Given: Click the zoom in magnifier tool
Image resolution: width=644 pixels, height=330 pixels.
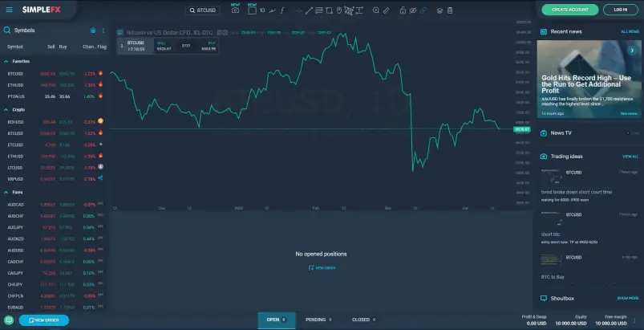Looking at the screenshot, I should [x=376, y=10].
